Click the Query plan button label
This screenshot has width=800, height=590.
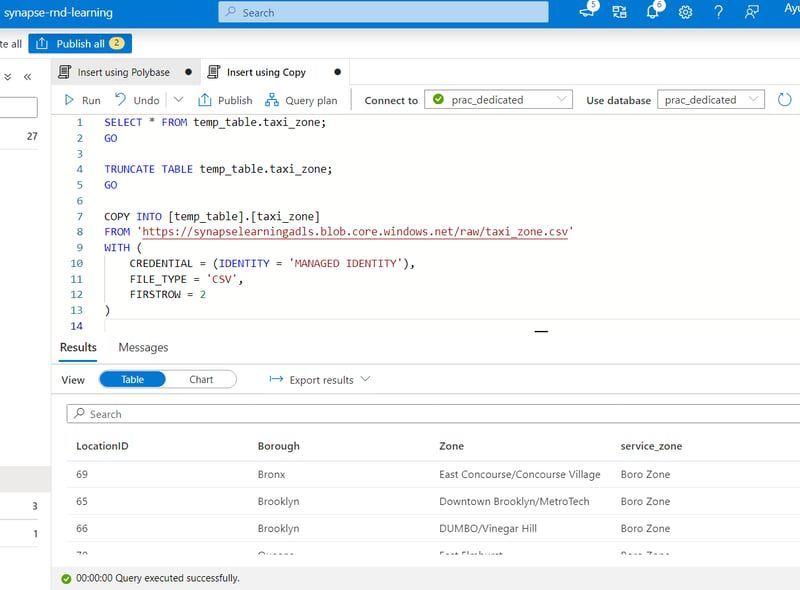(311, 101)
